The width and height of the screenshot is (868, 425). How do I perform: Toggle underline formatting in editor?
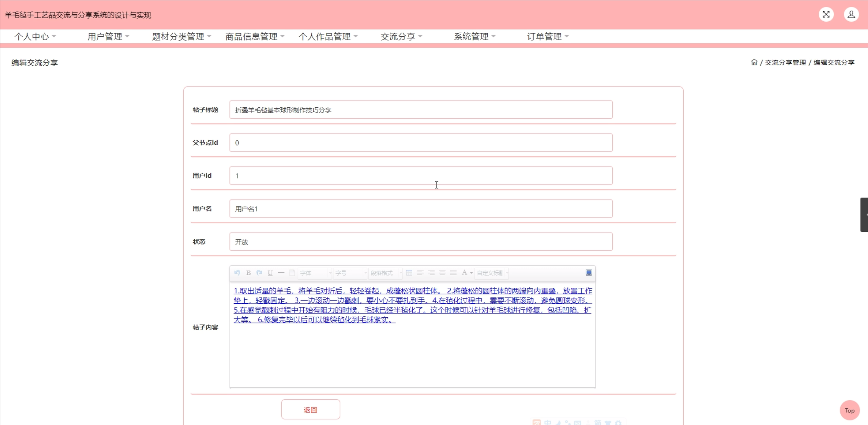270,273
